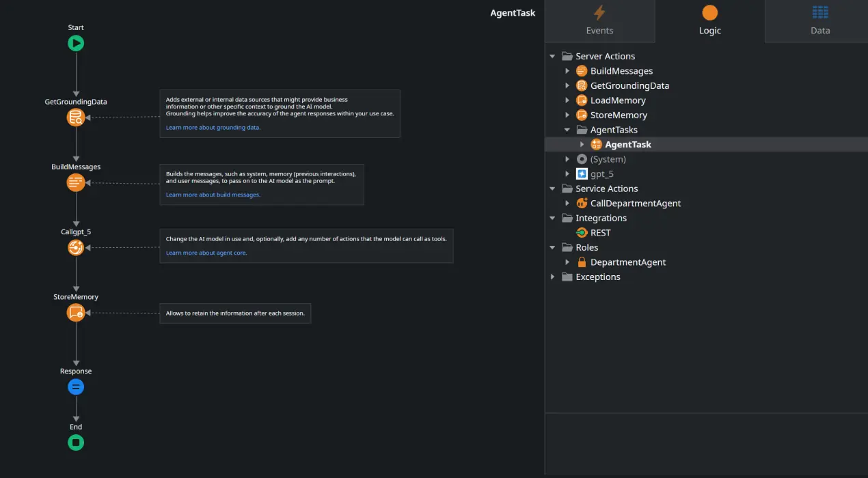
Task: Open 'Learn more about grounding data' link
Action: coord(213,128)
